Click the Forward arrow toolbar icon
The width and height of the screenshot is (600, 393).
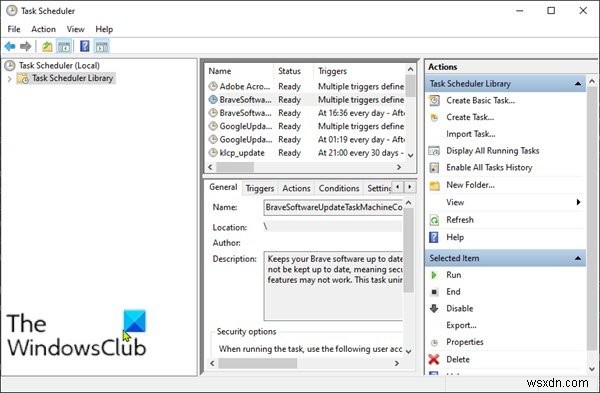coord(26,47)
